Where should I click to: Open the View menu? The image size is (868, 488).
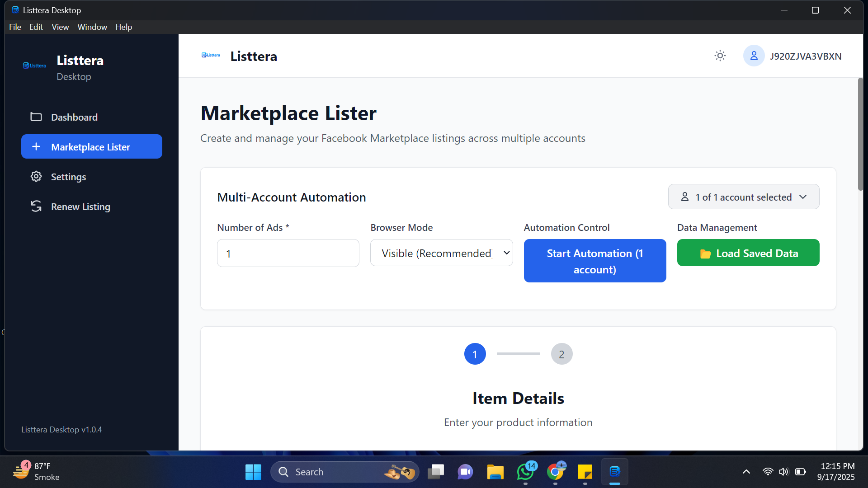(x=60, y=27)
